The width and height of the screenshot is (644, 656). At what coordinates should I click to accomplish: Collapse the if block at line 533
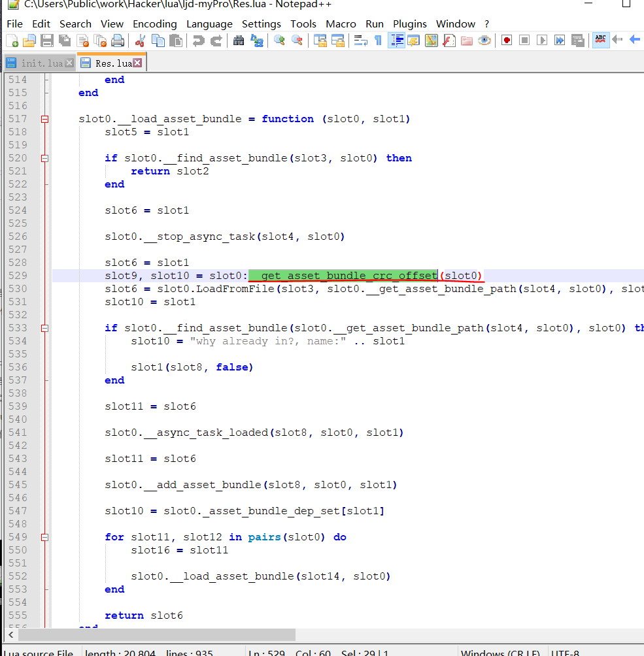[45, 329]
